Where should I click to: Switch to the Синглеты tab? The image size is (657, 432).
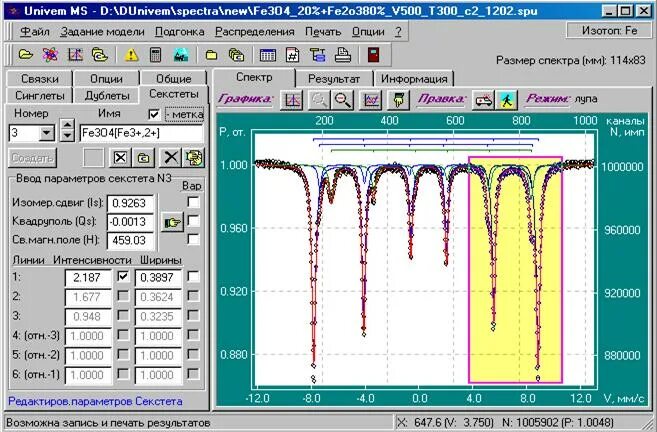tap(39, 96)
